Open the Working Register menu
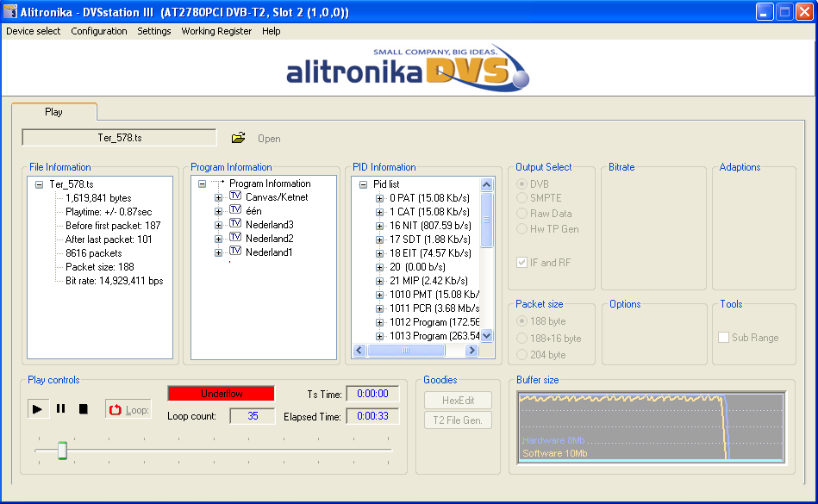This screenshot has width=818, height=504. tap(216, 31)
